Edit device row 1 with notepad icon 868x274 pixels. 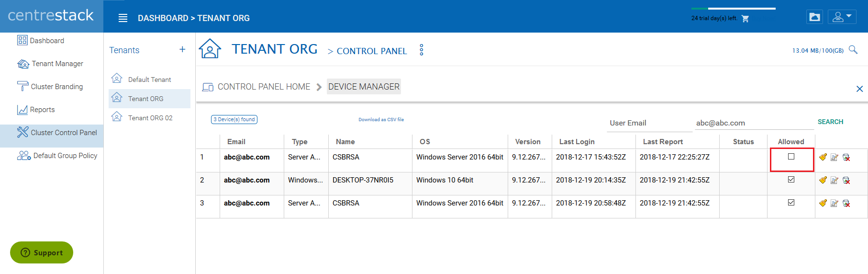835,157
